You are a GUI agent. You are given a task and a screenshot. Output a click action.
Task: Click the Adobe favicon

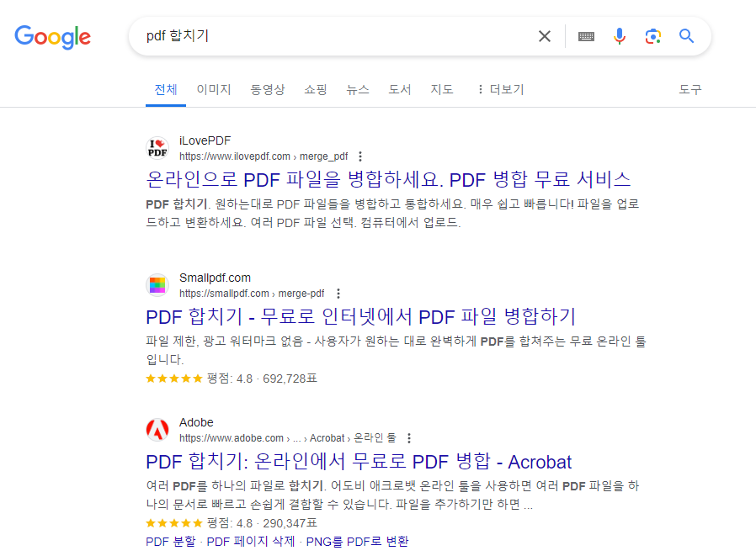tap(157, 429)
